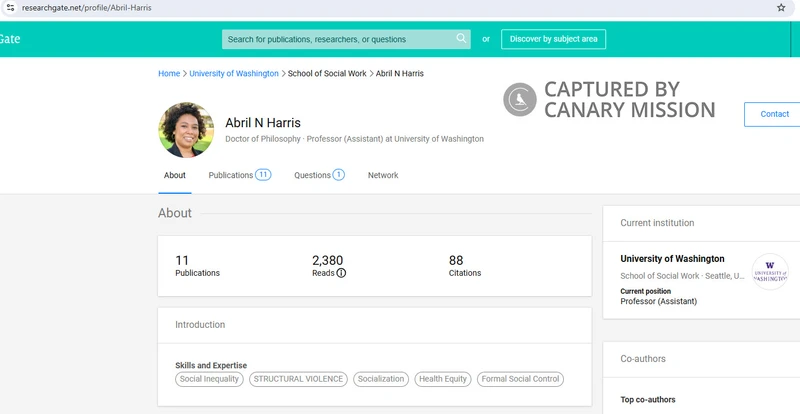Open the Questions tab
800x414 pixels.
coord(319,175)
